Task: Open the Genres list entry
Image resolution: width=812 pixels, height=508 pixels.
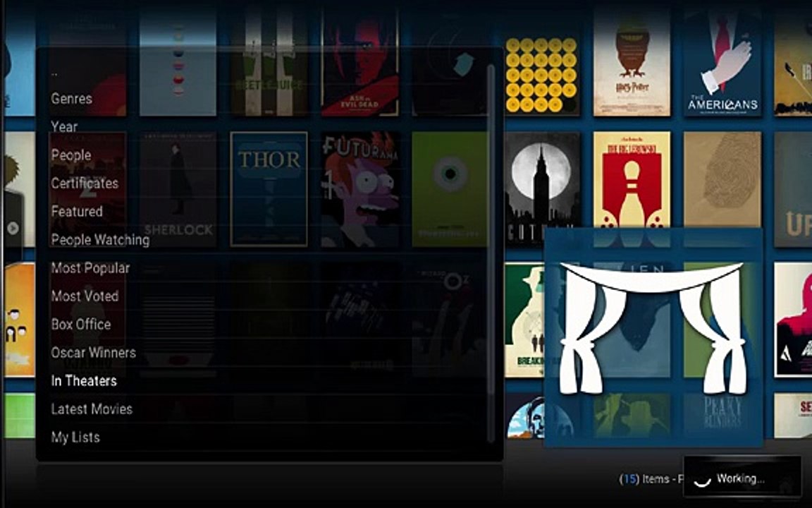Action: [71, 99]
